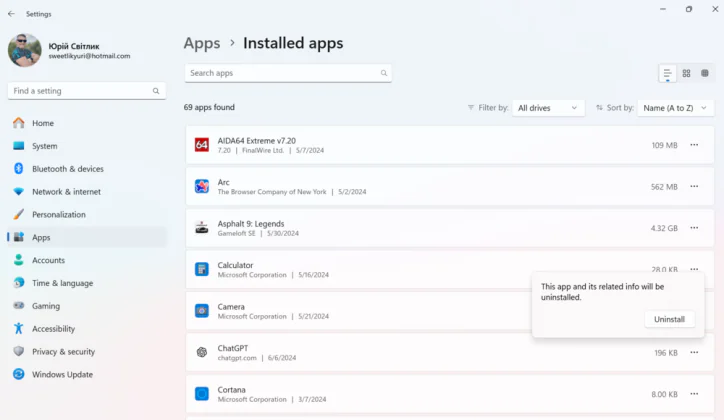724x420 pixels.
Task: Click the 562 MB size value
Action: pos(664,187)
